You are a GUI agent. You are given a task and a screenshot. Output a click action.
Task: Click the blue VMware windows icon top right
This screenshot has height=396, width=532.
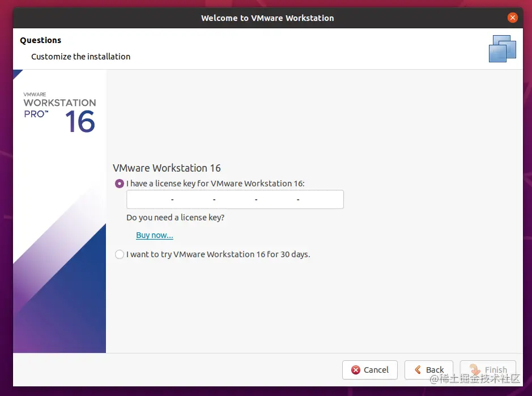[502, 48]
